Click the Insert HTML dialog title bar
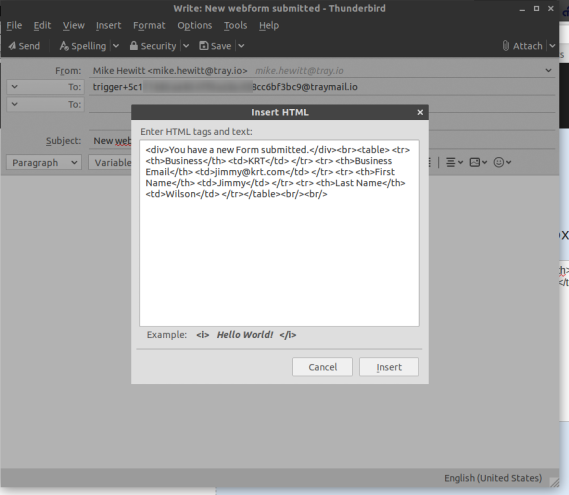 coord(280,112)
